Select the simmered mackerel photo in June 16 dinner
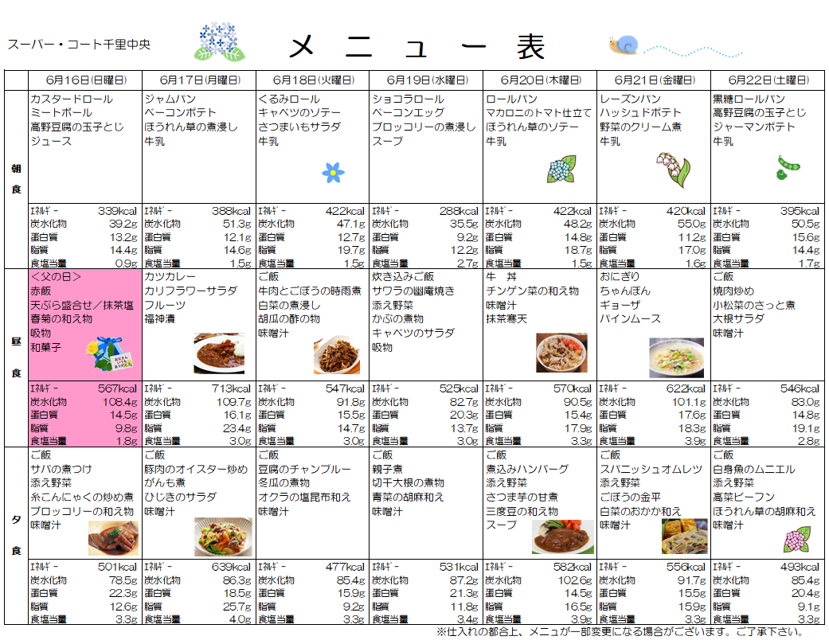829x644 pixels. [113, 537]
